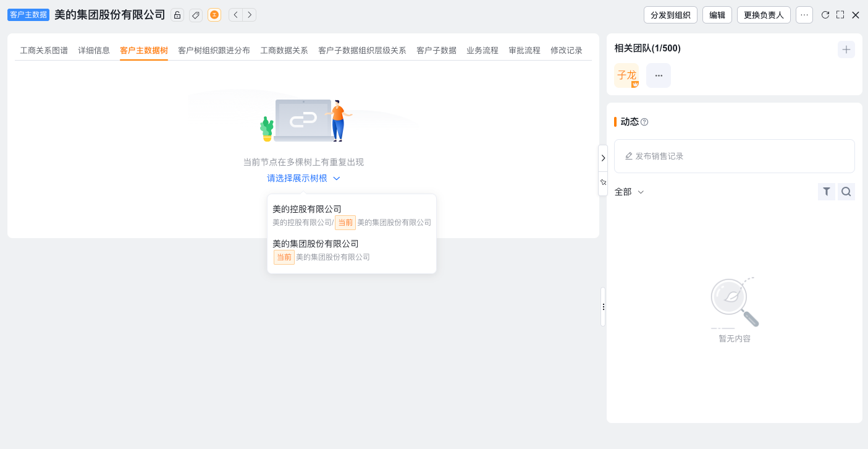
Task: Show more team members ellipsis button
Action: pyautogui.click(x=659, y=75)
